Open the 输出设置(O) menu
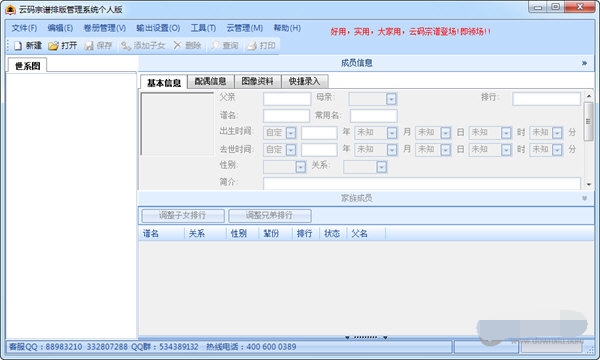 [x=158, y=28]
